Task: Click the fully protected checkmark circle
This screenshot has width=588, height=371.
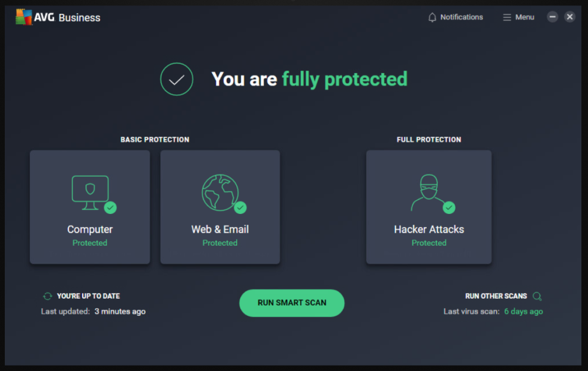Action: [x=176, y=79]
